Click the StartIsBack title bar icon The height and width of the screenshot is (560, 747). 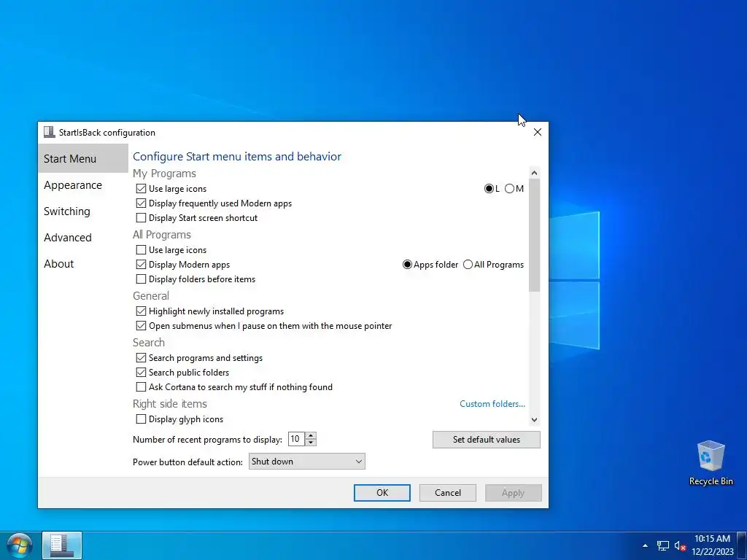(49, 132)
